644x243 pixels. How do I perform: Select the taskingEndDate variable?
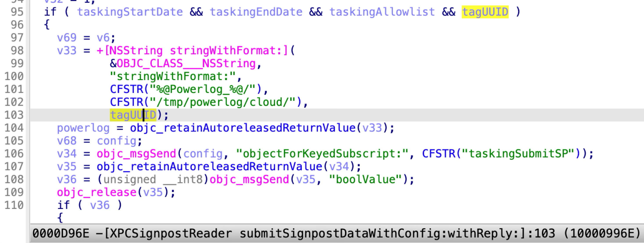click(256, 12)
